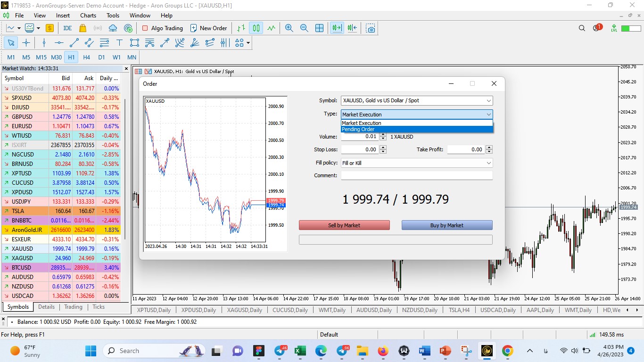The width and height of the screenshot is (644, 362).
Task: Select the text label tool
Action: (119, 43)
